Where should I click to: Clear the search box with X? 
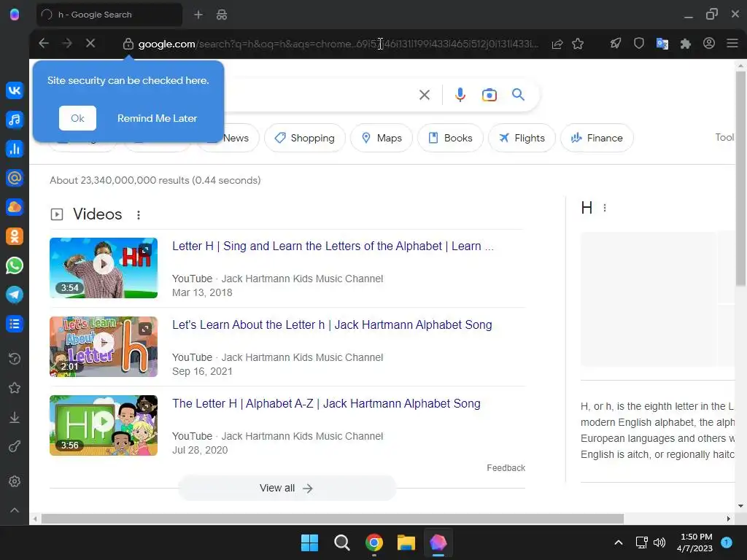425,95
